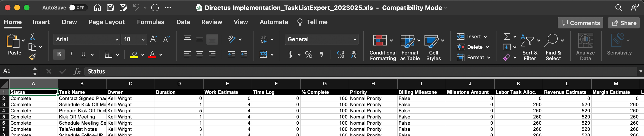This screenshot has width=644, height=136.
Task: Click the Share button
Action: [x=624, y=23]
